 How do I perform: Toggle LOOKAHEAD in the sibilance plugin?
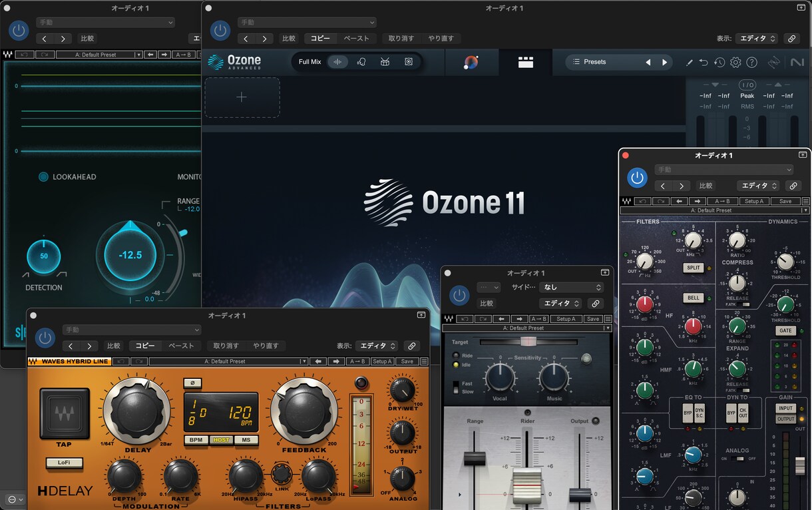43,177
